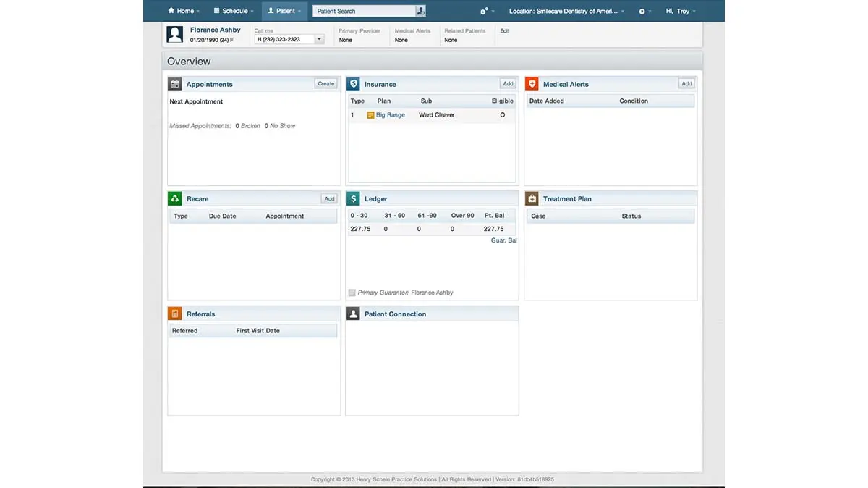
Task: Click the Medical Alerts panel icon
Action: (532, 83)
